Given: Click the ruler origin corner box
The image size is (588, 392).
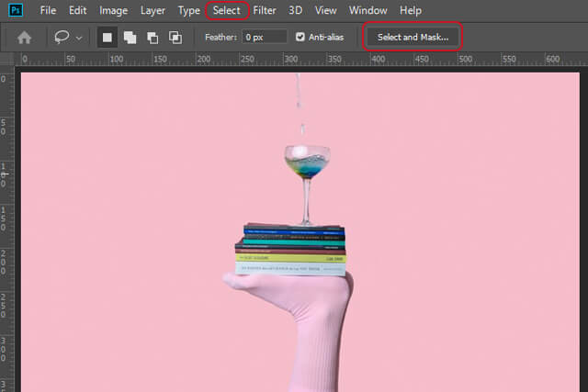Looking at the screenshot, I should (x=6, y=59).
